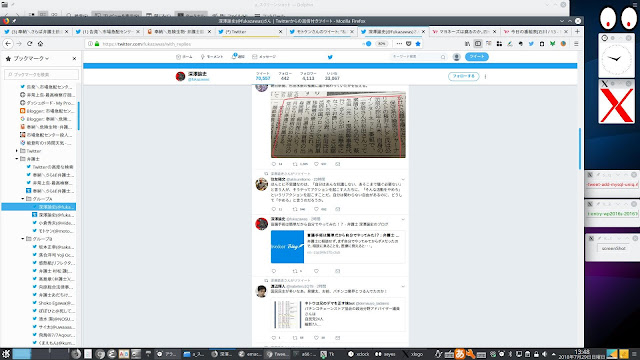Switch to the マヨネーズ tab
The image size is (640, 360).
(x=463, y=31)
